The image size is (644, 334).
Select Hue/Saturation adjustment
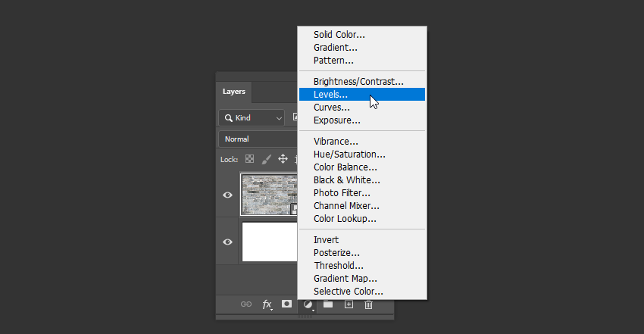[349, 154]
